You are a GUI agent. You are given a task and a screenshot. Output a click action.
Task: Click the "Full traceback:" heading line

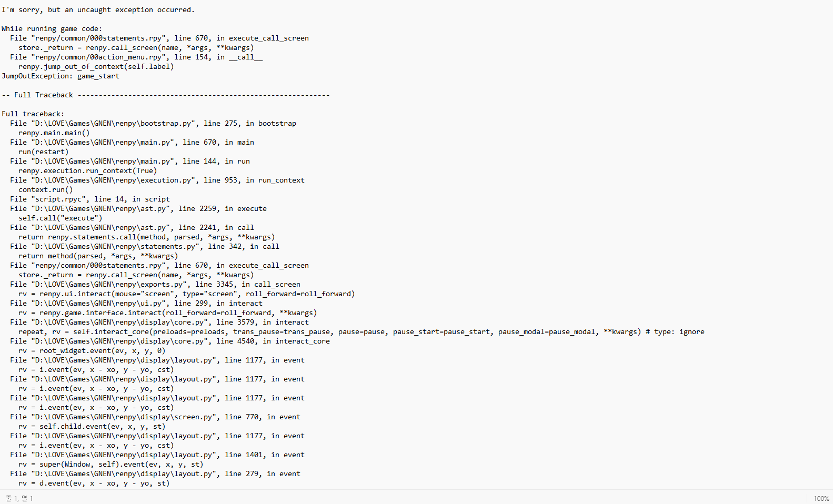pos(33,114)
